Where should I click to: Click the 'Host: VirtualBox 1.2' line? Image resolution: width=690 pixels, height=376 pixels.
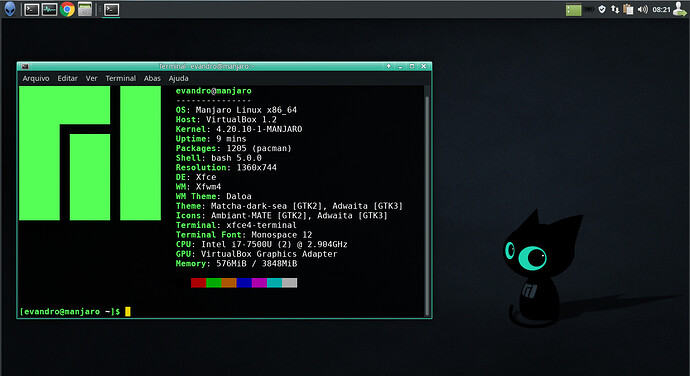coord(226,120)
